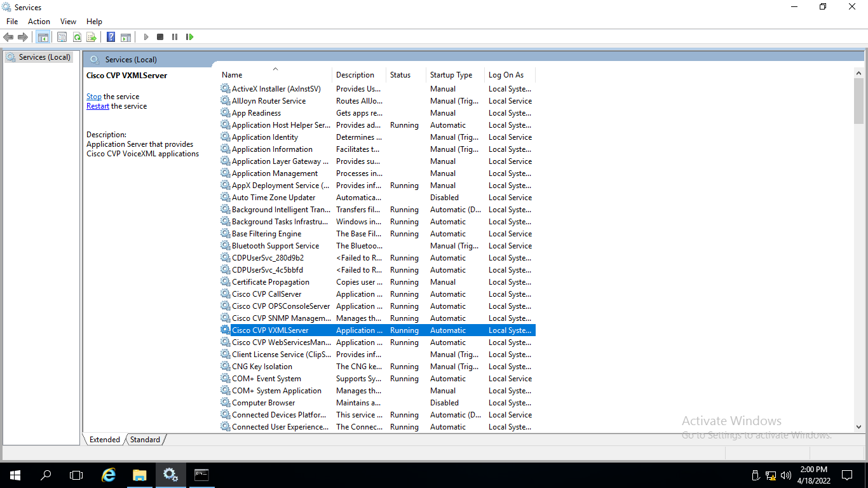Click the Restart Service toolbar icon

pyautogui.click(x=189, y=37)
